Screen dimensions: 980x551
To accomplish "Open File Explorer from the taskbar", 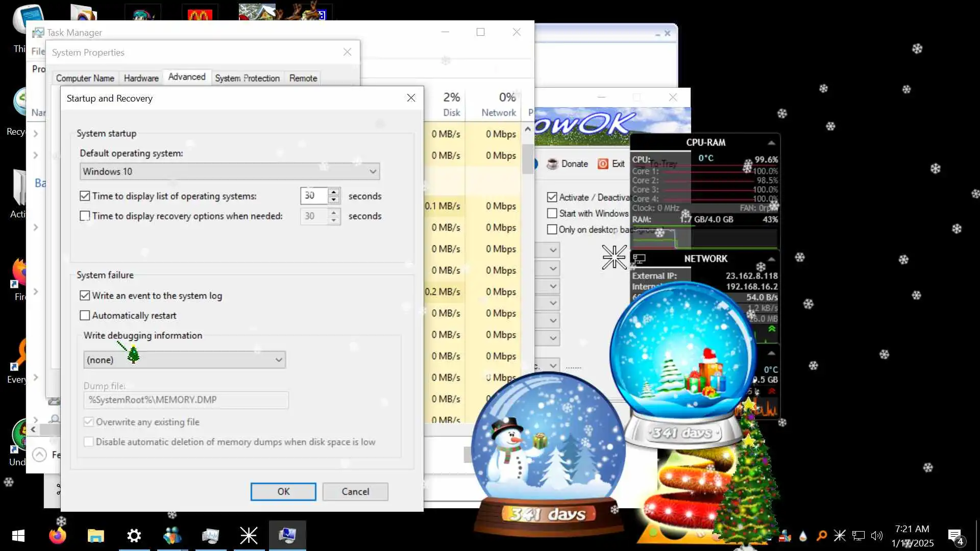I will pyautogui.click(x=95, y=536).
